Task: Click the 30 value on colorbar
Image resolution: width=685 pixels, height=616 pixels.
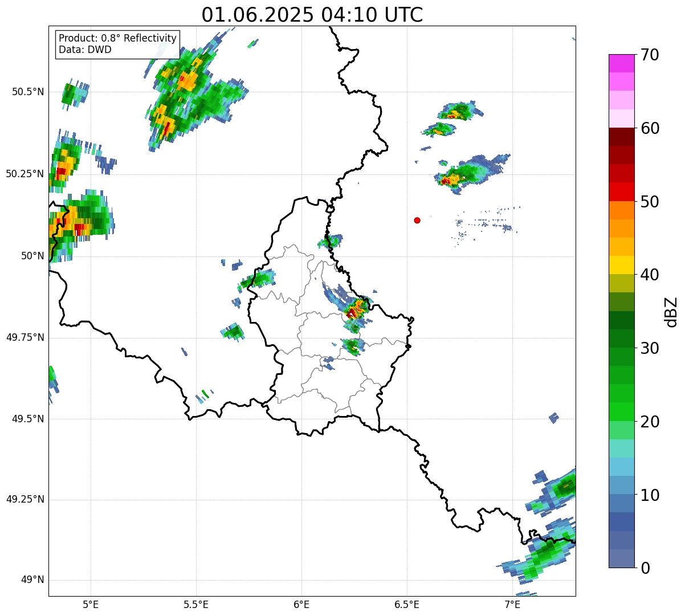Action: (650, 348)
